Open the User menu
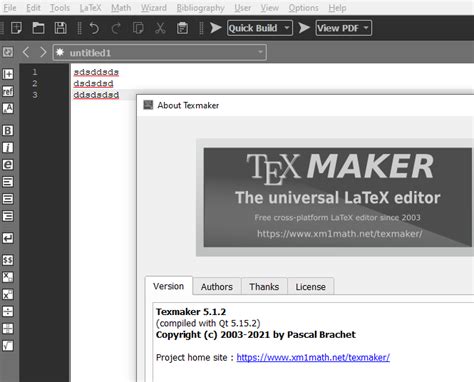474x382 pixels. tap(242, 8)
